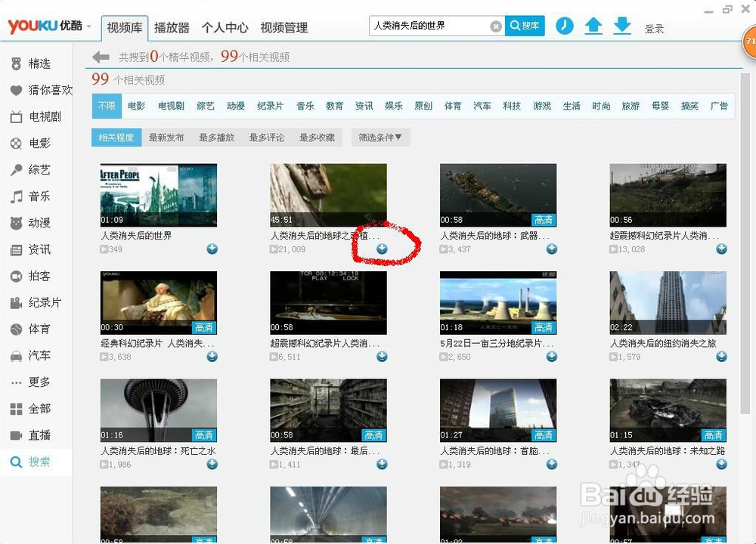The width and height of the screenshot is (756, 544).
Task: Download video 人类消失后的地球：未知之路
Action: 721,464
